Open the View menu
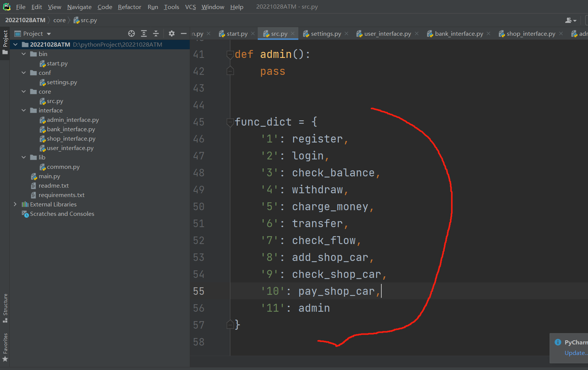The width and height of the screenshot is (588, 370). point(54,7)
